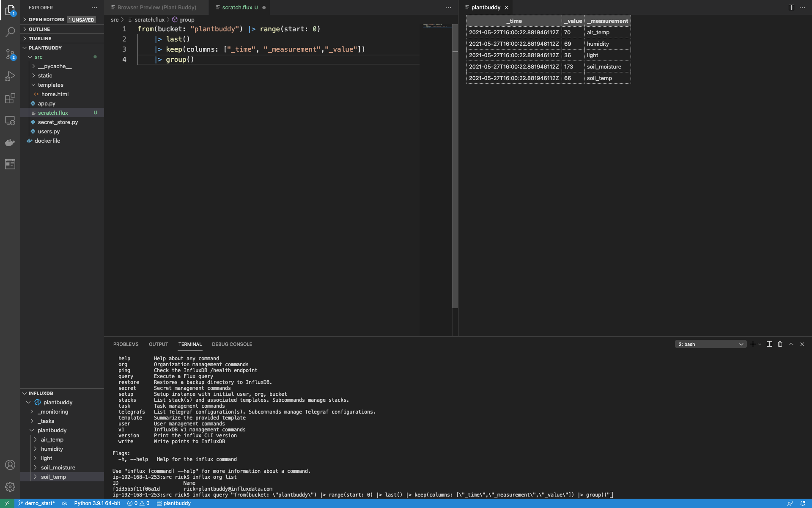Open the Docker view icon

pyautogui.click(x=10, y=142)
